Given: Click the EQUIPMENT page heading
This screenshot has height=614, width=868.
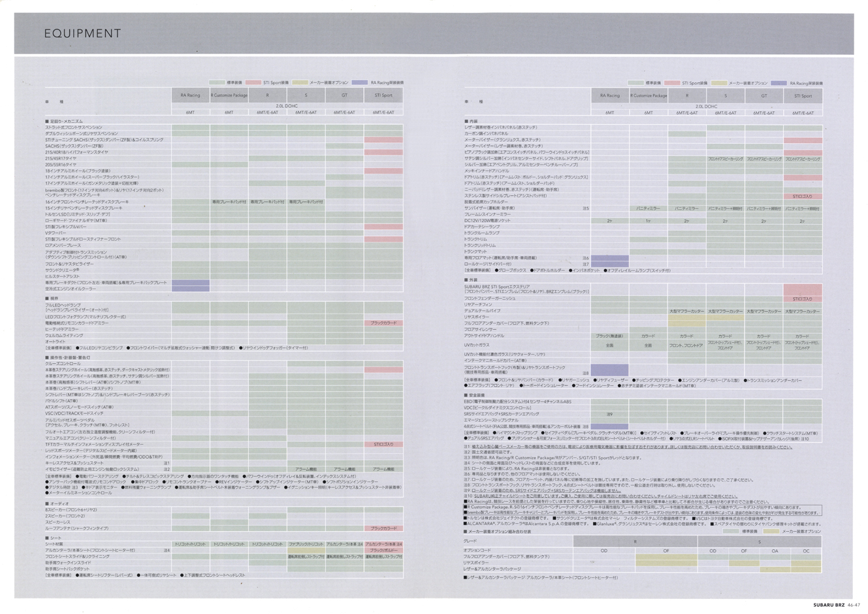Looking at the screenshot, I should coord(83,33).
